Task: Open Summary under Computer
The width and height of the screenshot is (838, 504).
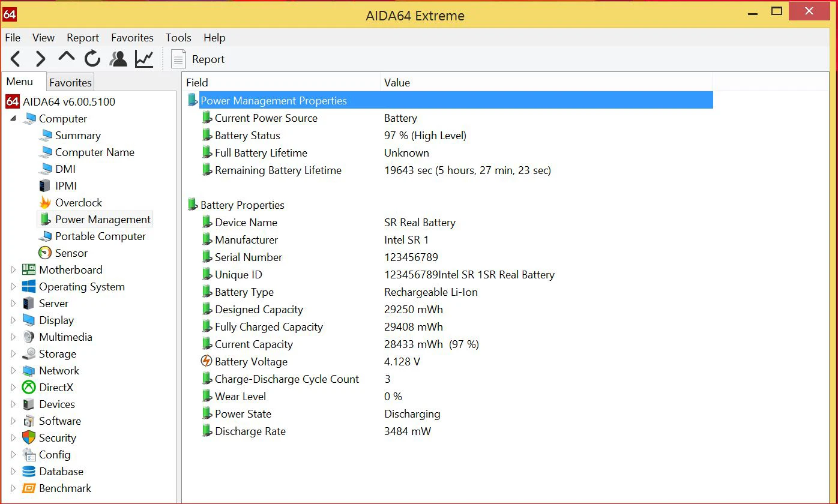Action: [x=78, y=136]
